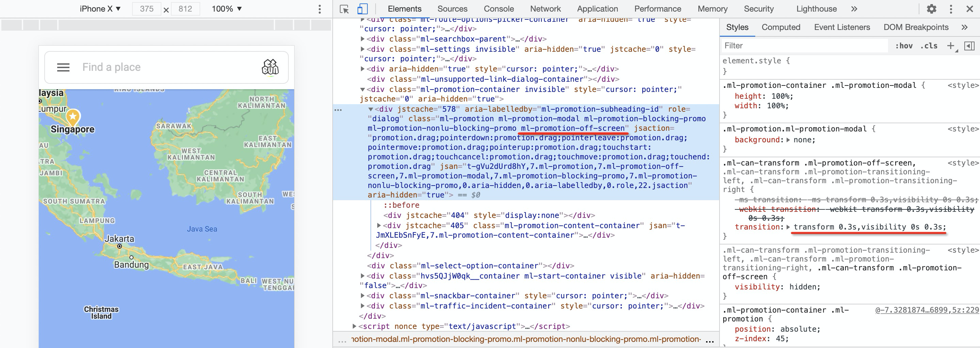Close the DevTools panel
The image size is (980, 348).
(x=969, y=9)
